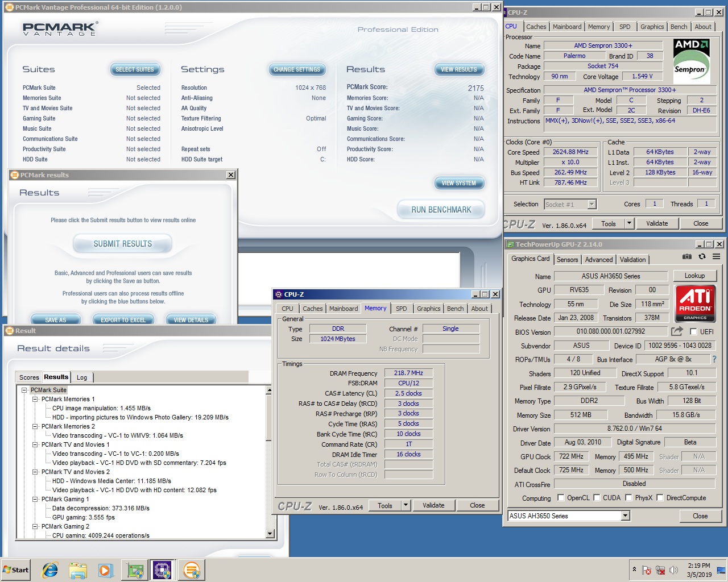Click the taskbar clock showing 2:19 PM
This screenshot has height=582, width=728.
699,566
